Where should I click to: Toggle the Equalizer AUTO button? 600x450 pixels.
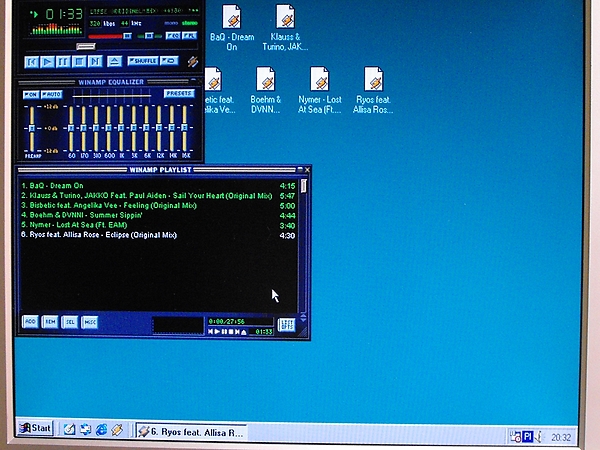52,95
